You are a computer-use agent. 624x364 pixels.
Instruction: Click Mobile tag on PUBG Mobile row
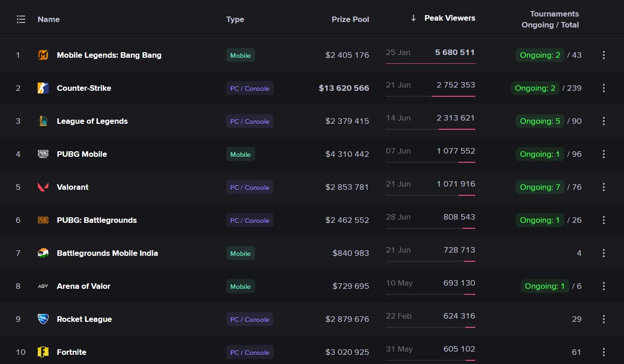[240, 154]
